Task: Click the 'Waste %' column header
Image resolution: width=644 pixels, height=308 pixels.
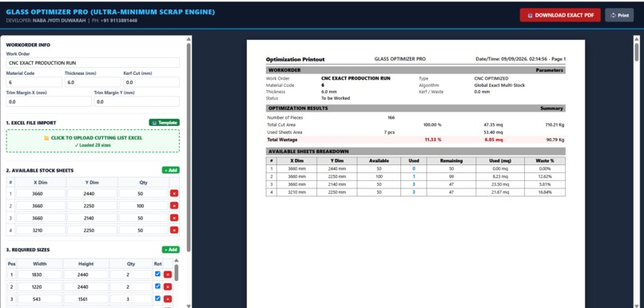Action: 545,160
